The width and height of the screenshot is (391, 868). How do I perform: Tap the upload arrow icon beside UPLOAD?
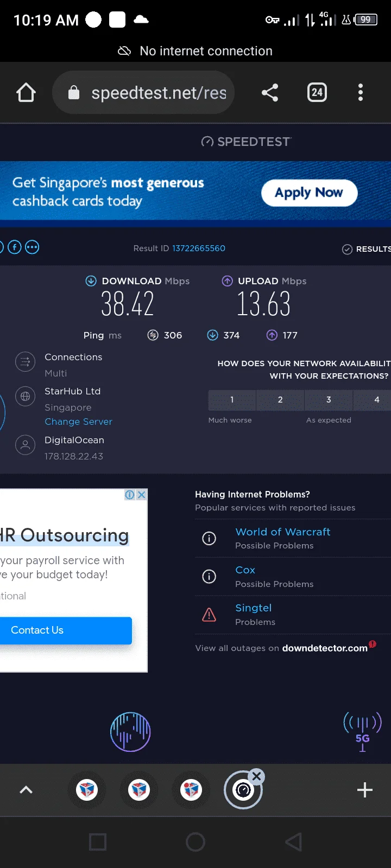pos(228,281)
